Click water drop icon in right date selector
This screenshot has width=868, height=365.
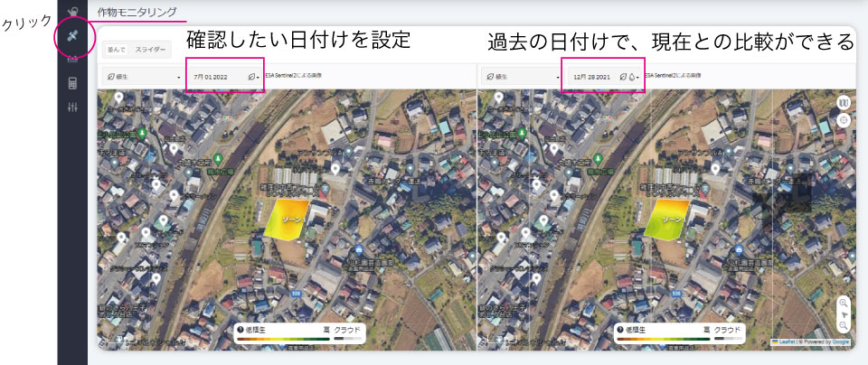point(632,77)
